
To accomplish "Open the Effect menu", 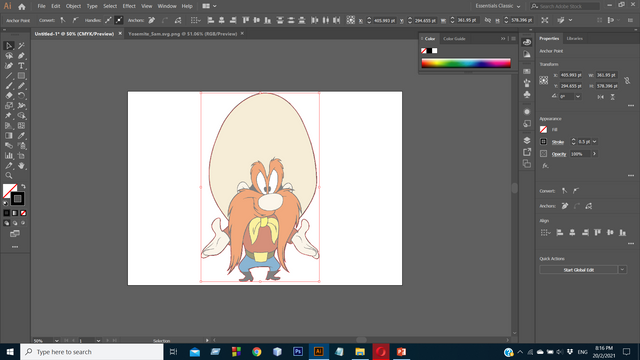I will 129,6.
